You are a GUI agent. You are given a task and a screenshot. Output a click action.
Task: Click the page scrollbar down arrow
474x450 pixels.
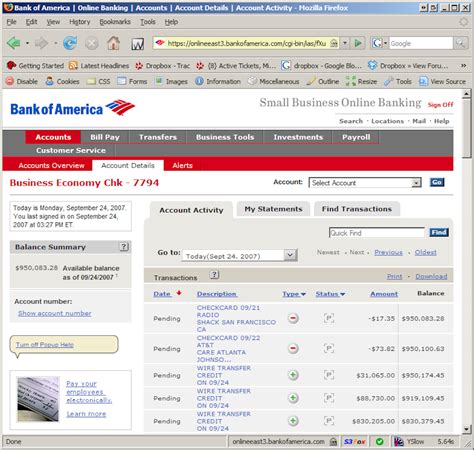tap(467, 429)
